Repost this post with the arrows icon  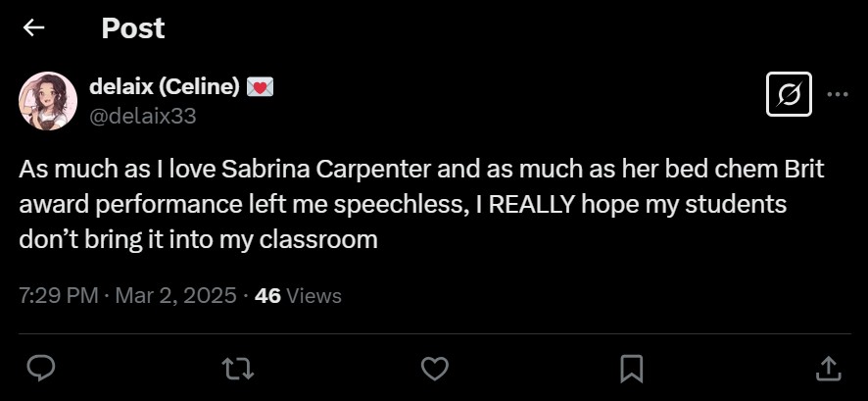point(236,368)
